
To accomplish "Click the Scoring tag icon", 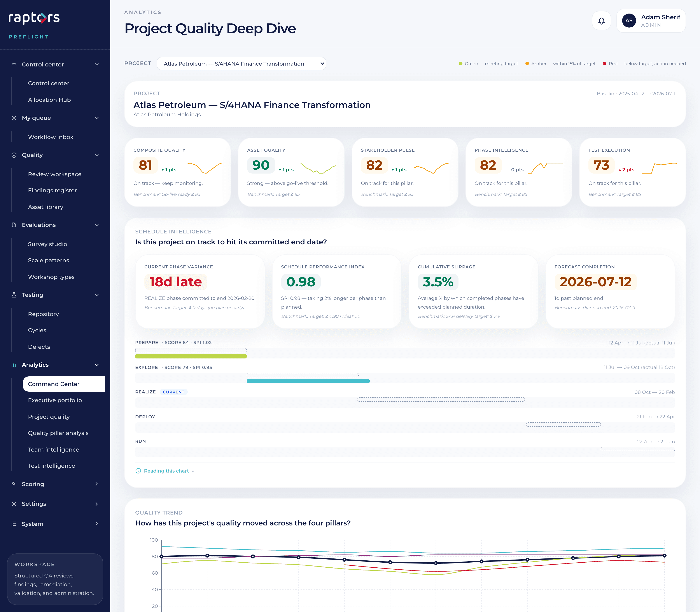I will pyautogui.click(x=14, y=484).
